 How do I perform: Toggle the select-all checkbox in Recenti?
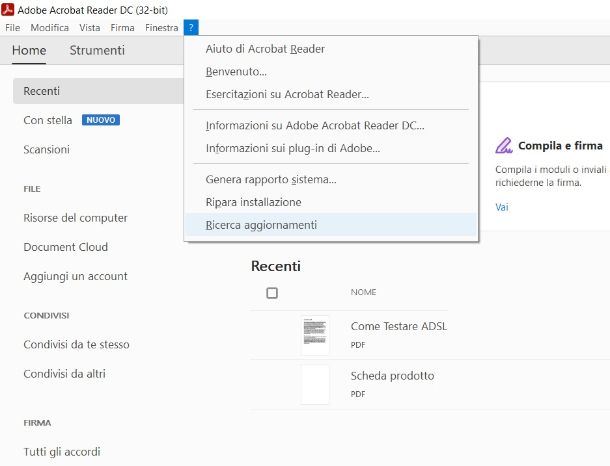click(272, 293)
